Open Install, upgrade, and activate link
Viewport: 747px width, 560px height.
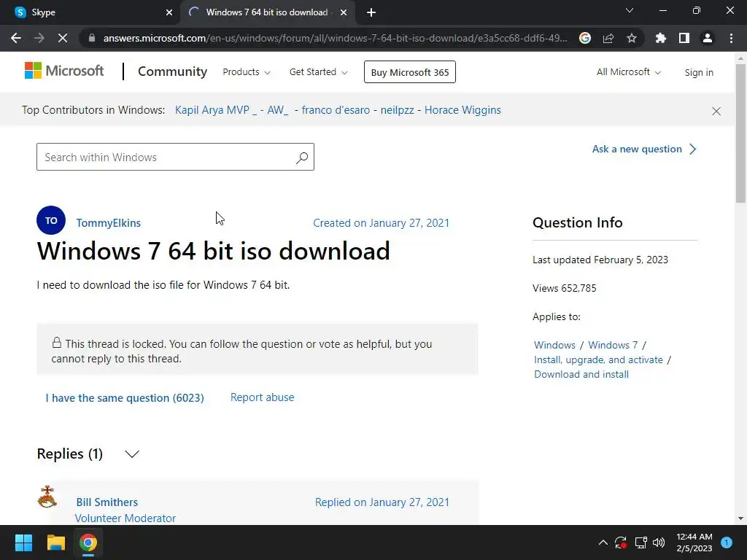click(598, 359)
